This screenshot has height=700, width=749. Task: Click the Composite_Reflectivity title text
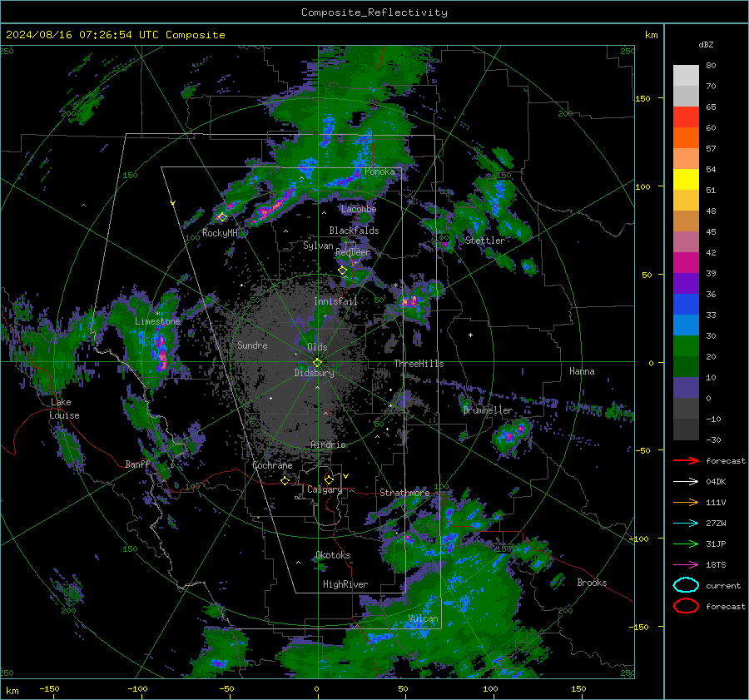pyautogui.click(x=374, y=12)
